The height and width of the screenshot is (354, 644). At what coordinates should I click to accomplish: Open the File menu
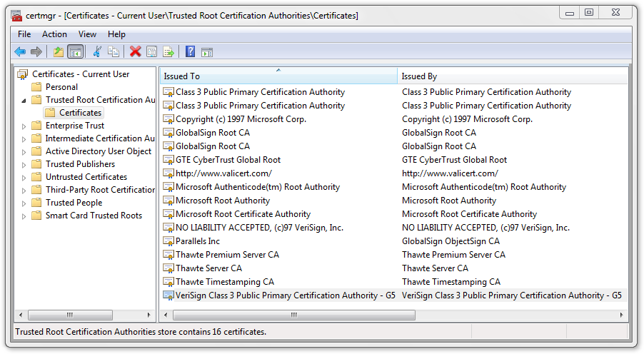pos(24,34)
